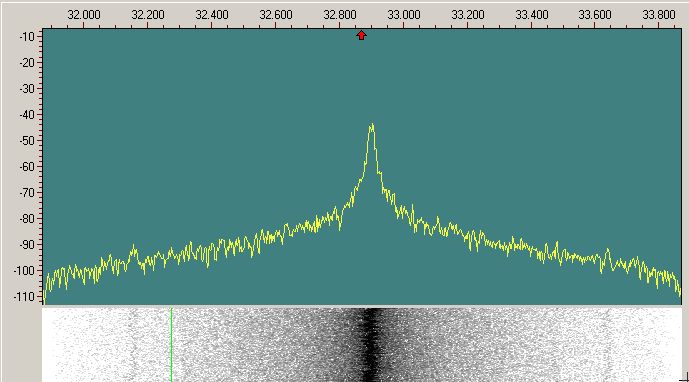Image resolution: width=689 pixels, height=382 pixels.
Task: Click the -10 dB level label
Action: tap(27, 37)
